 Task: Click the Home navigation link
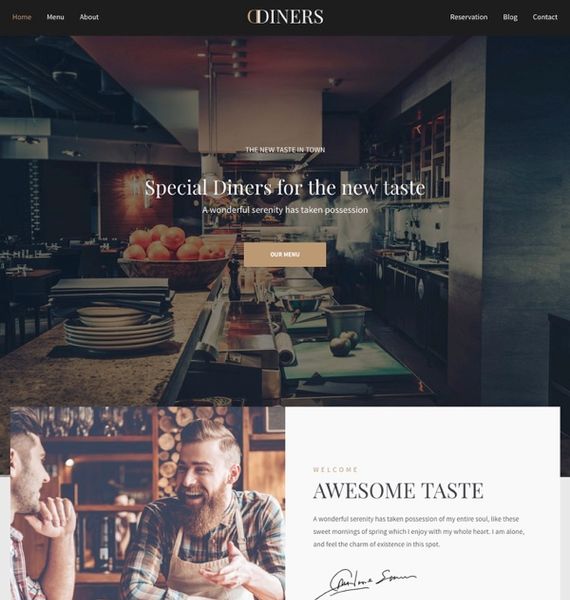click(21, 17)
